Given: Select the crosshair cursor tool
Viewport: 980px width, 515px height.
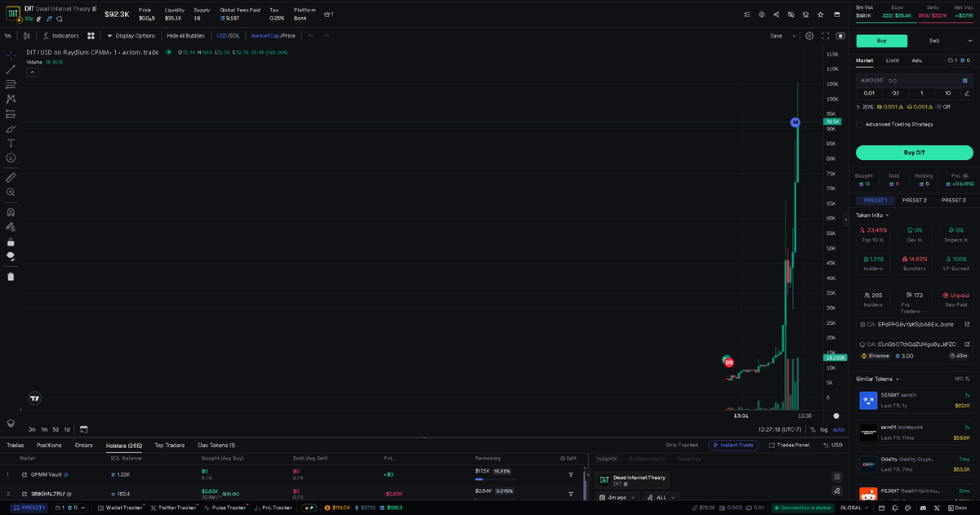Looking at the screenshot, I should pos(11,55).
